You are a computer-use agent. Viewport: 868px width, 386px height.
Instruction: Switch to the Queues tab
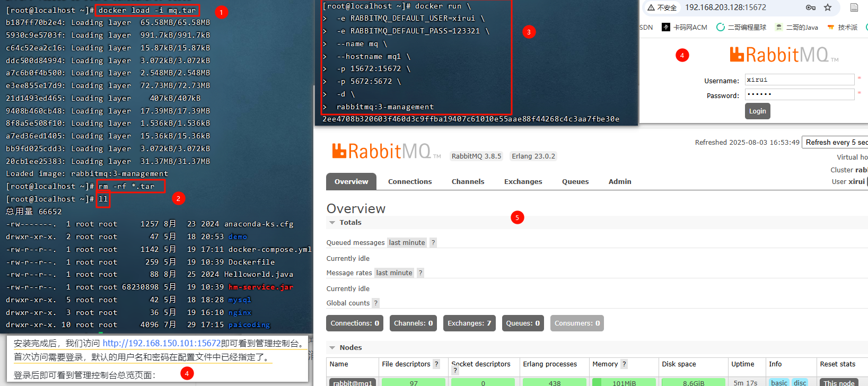[575, 181]
